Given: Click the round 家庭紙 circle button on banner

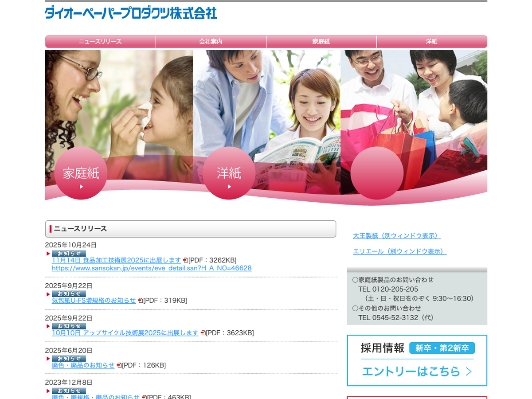Looking at the screenshot, I should (x=81, y=173).
